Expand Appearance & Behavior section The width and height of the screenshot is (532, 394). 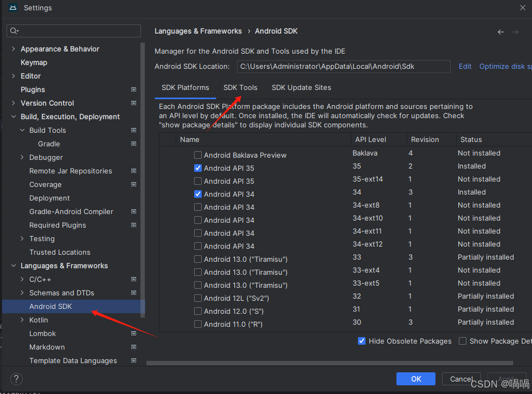13,49
